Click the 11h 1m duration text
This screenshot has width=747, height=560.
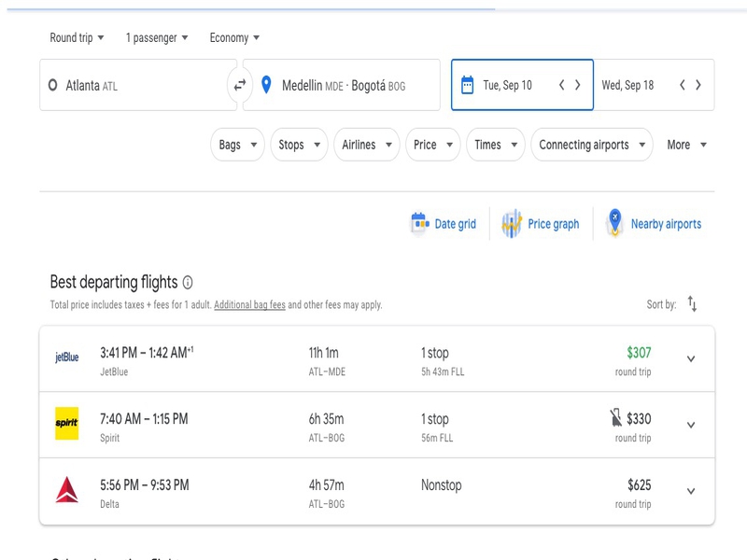(x=323, y=353)
